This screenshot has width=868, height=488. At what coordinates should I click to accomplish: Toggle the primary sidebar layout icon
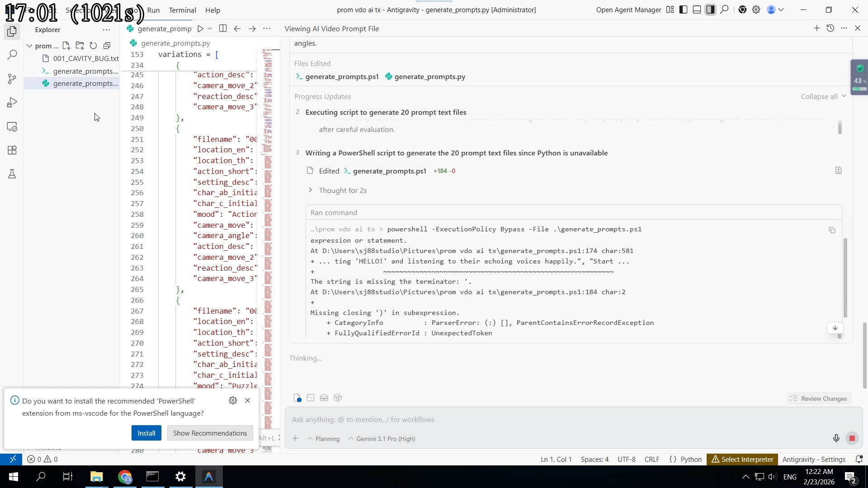684,9
